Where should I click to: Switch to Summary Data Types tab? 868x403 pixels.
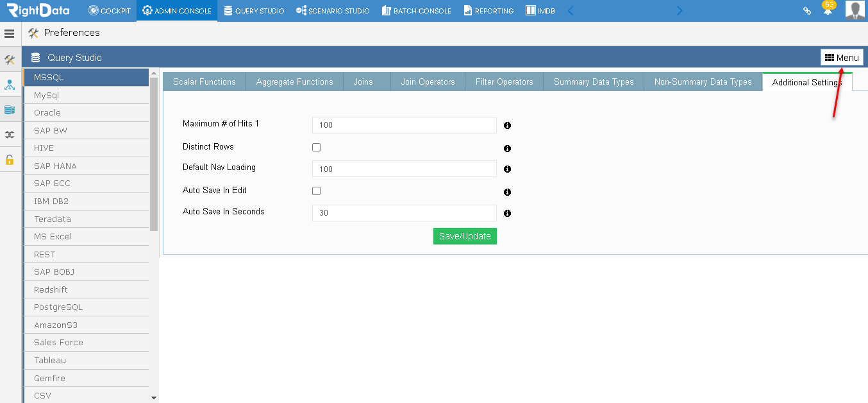[594, 81]
